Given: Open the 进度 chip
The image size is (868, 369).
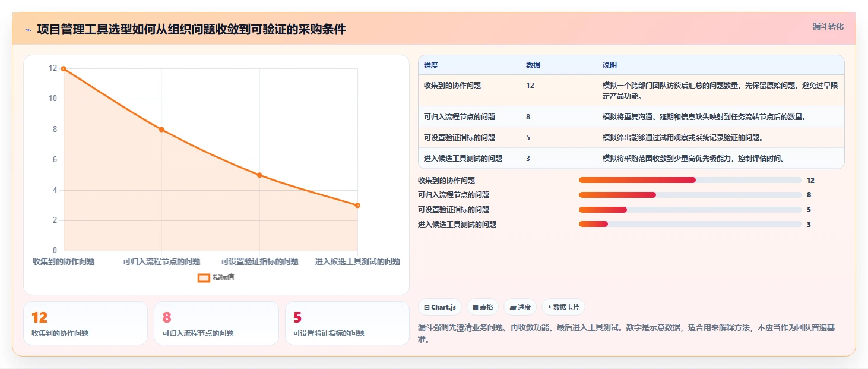Looking at the screenshot, I should 520,307.
